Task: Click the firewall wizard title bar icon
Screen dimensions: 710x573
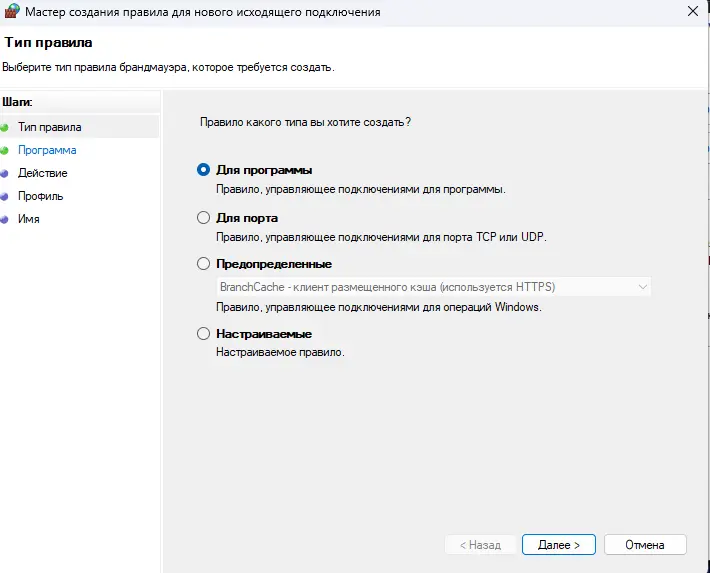Action: click(x=12, y=11)
